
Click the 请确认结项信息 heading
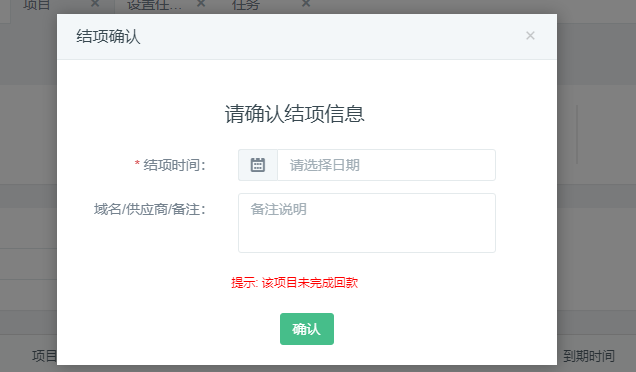coord(295,114)
